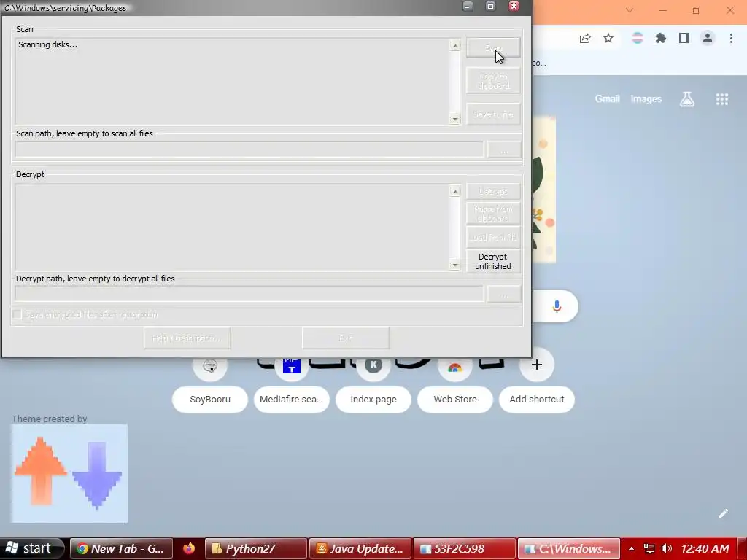Switch to the Python27 taskbar window
Image resolution: width=747 pixels, height=560 pixels.
tap(255, 548)
